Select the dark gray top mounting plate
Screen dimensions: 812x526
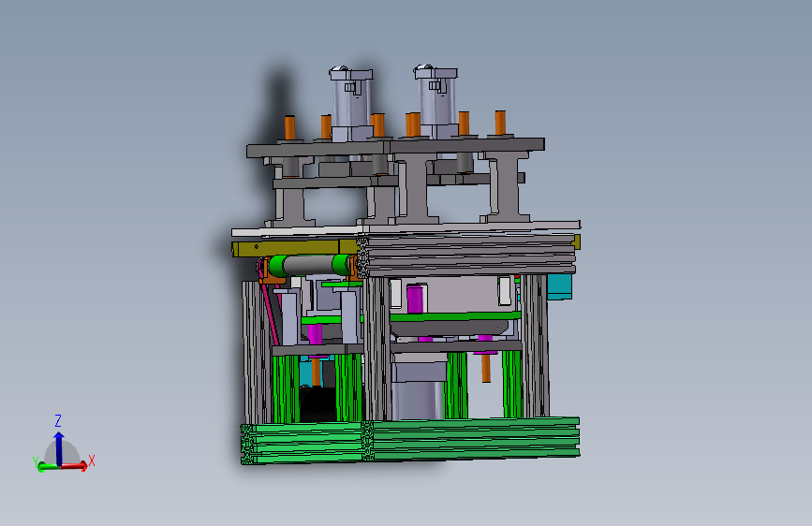[x=395, y=147]
